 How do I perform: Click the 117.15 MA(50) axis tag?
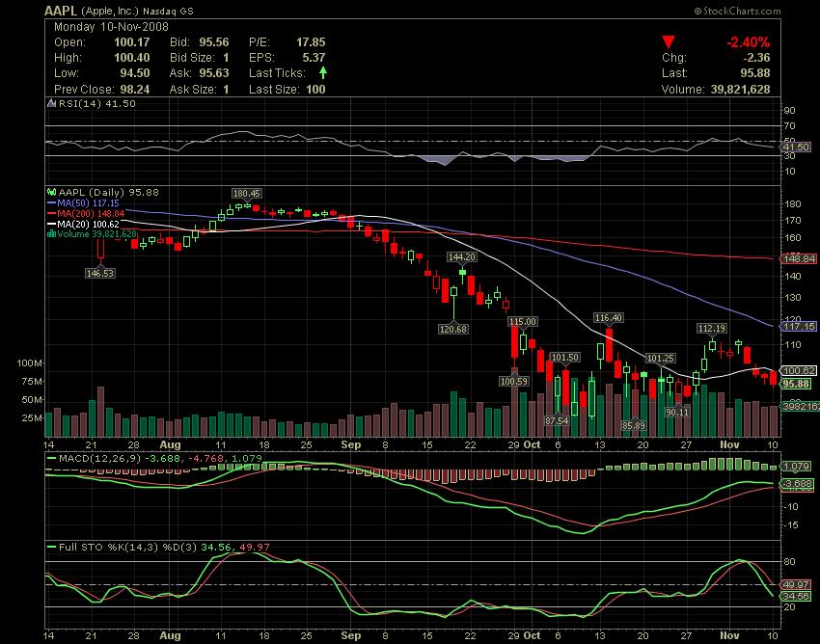pyautogui.click(x=799, y=326)
